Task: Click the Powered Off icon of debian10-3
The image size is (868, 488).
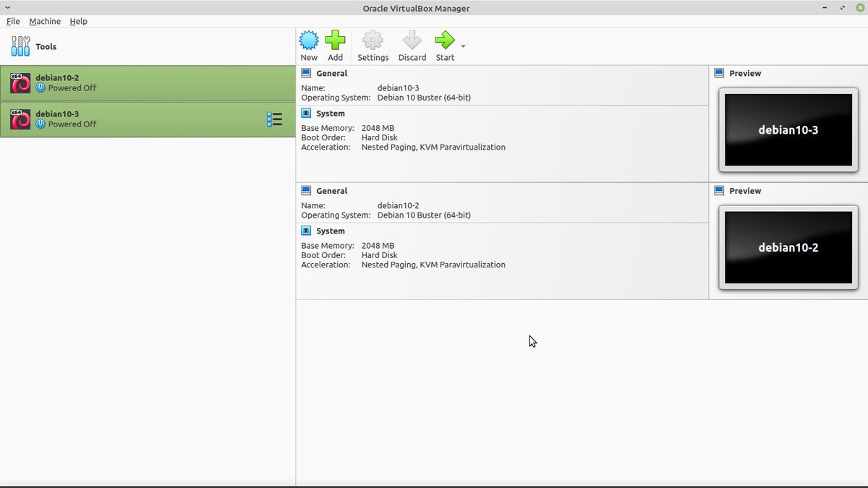Action: pos(41,124)
